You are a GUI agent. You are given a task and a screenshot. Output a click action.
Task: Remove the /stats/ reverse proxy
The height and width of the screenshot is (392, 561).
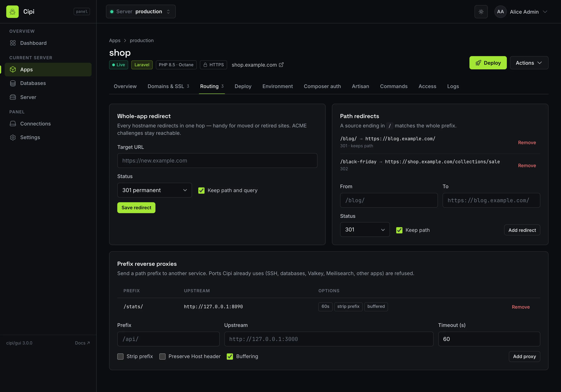click(x=521, y=307)
